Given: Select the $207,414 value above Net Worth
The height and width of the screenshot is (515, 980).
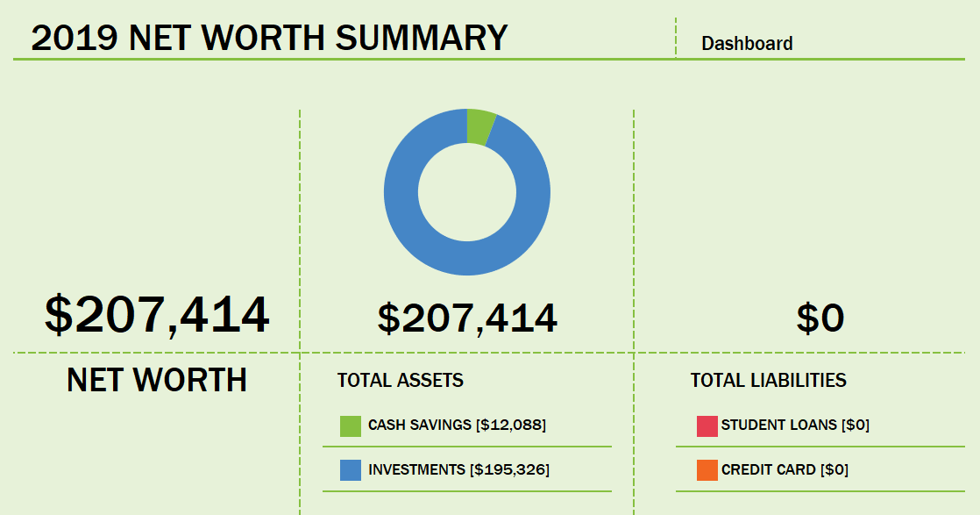Looking at the screenshot, I should click(x=157, y=315).
